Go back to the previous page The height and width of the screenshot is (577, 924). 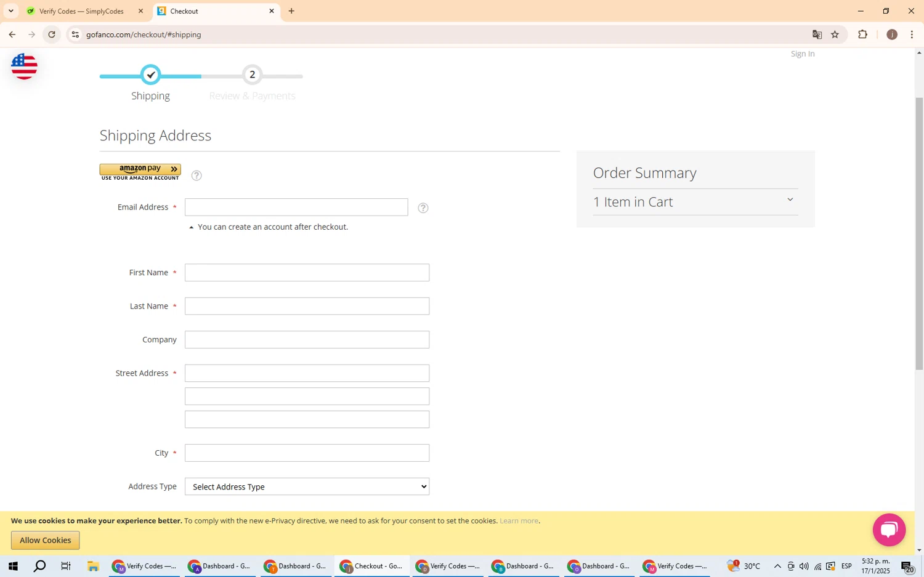(12, 34)
